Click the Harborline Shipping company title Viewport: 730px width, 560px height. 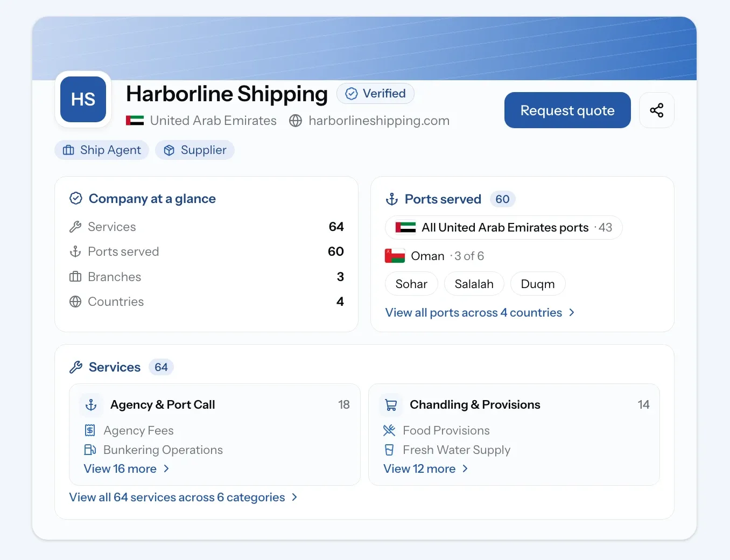click(227, 94)
